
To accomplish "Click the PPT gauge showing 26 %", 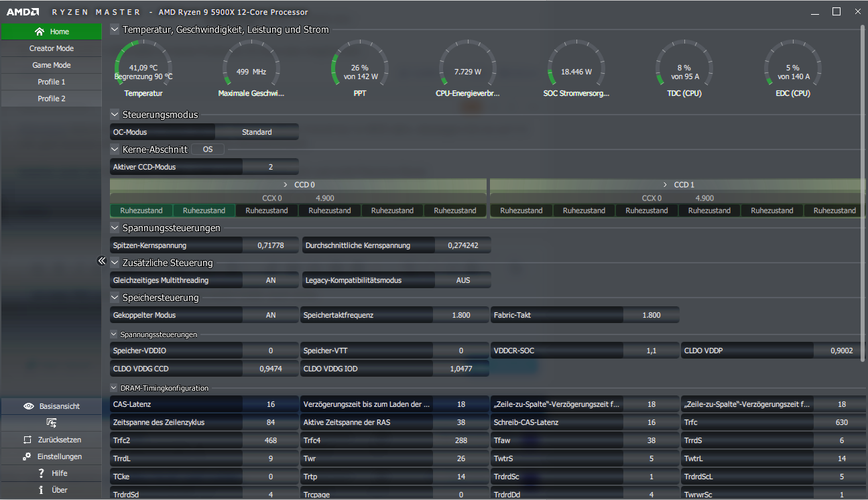I will pyautogui.click(x=360, y=69).
